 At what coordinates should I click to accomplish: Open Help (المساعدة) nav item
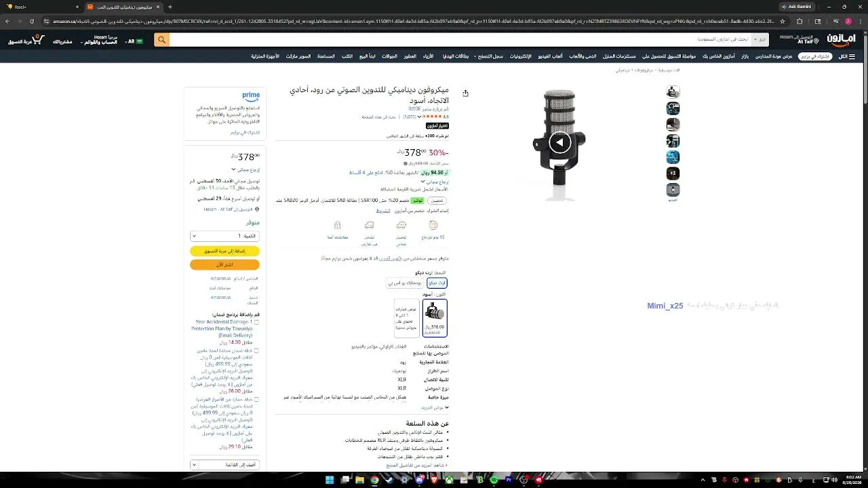(326, 56)
